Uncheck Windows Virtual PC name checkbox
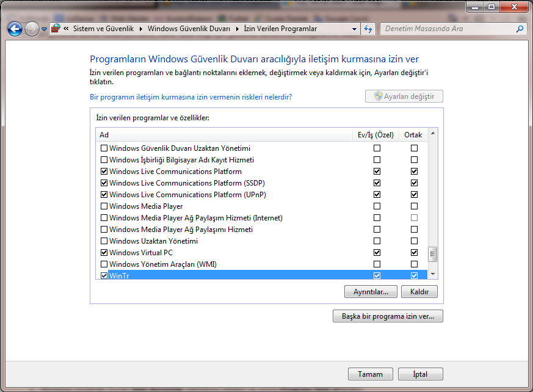The height and width of the screenshot is (392, 533). click(104, 253)
